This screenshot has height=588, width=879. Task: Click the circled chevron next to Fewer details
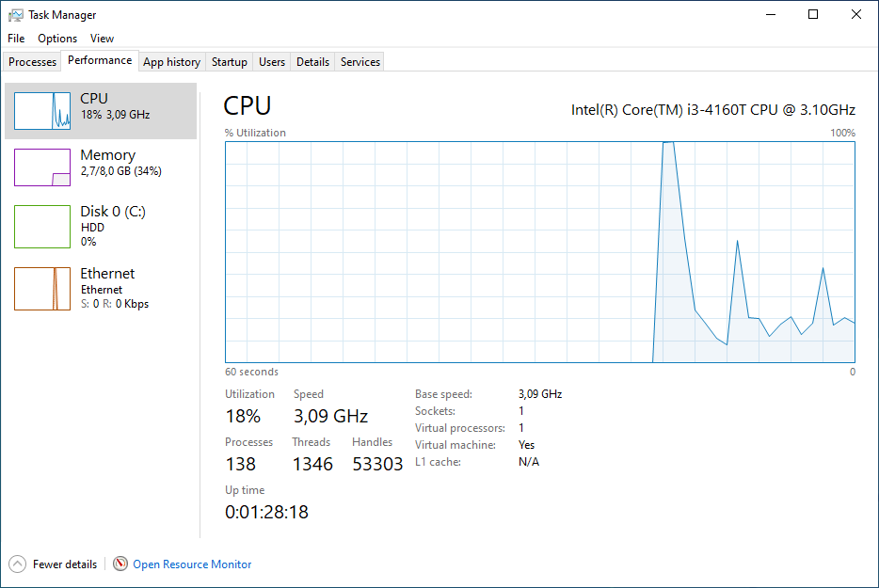tap(16, 564)
